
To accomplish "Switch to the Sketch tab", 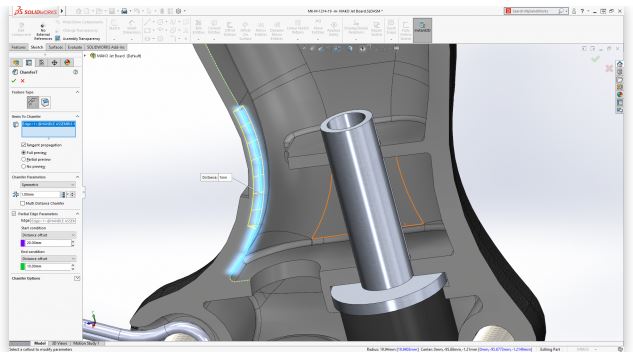I will 37,47.
